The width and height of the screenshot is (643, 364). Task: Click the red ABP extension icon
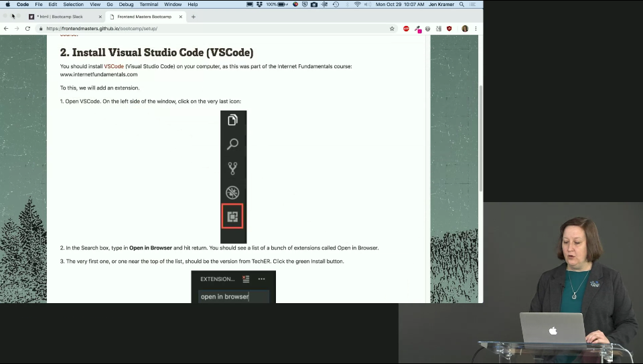click(x=406, y=29)
